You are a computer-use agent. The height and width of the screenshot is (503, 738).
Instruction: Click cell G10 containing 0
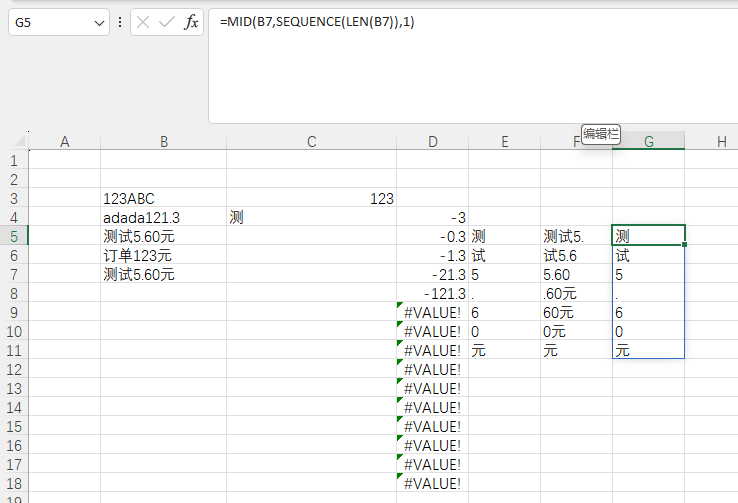coord(649,332)
